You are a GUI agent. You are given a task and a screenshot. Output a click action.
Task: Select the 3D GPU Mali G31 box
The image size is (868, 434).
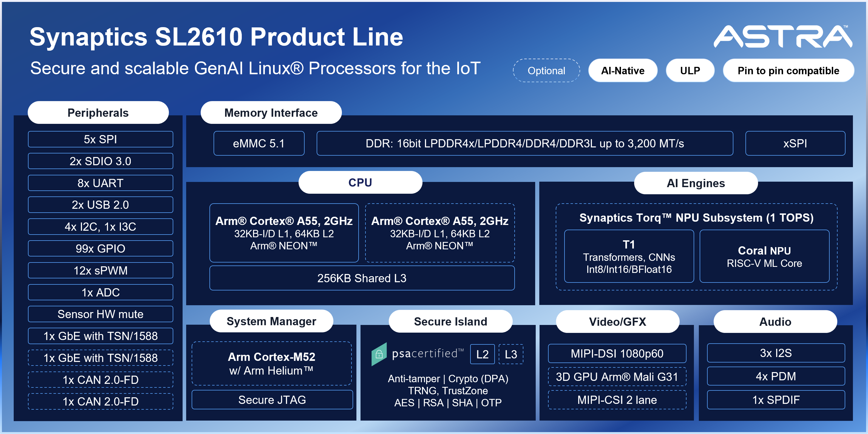(x=617, y=377)
